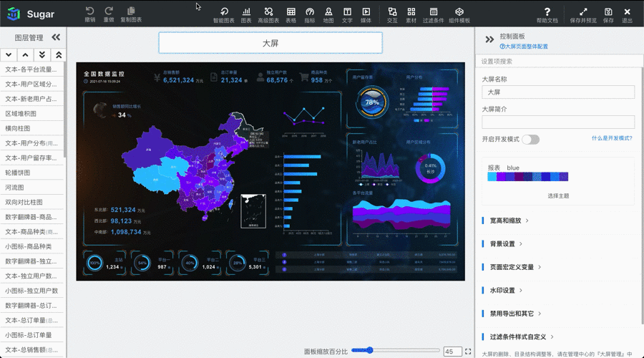Collapse the 图层管理 layer panel
Viewport: 644px width, 358px height.
pyautogui.click(x=56, y=37)
